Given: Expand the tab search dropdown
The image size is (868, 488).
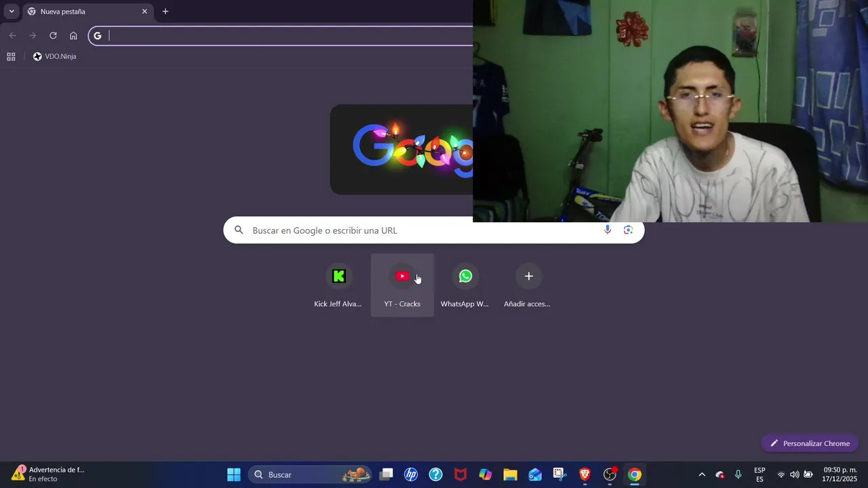Looking at the screenshot, I should [x=12, y=12].
